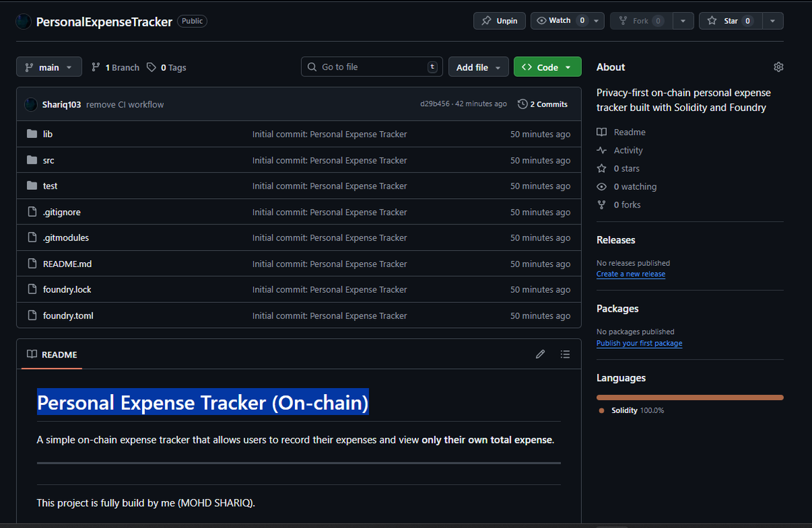Click the lib folder icon

click(32, 134)
